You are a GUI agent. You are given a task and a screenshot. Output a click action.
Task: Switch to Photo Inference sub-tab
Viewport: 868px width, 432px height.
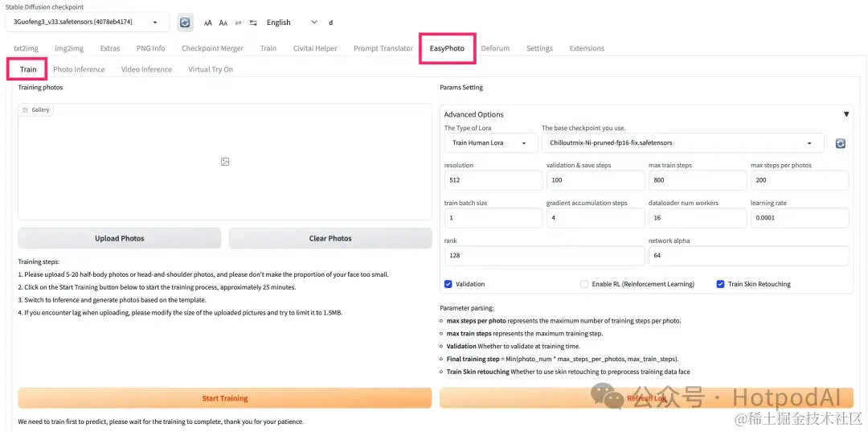(79, 69)
